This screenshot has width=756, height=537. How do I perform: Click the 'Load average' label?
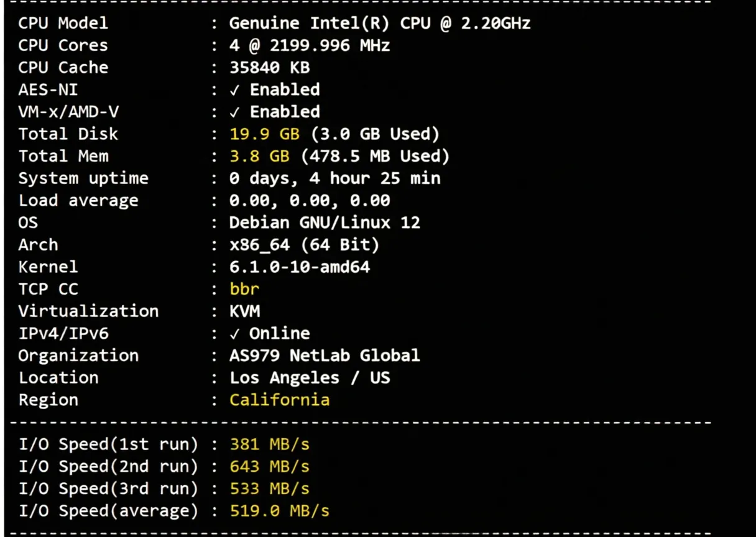click(x=78, y=201)
